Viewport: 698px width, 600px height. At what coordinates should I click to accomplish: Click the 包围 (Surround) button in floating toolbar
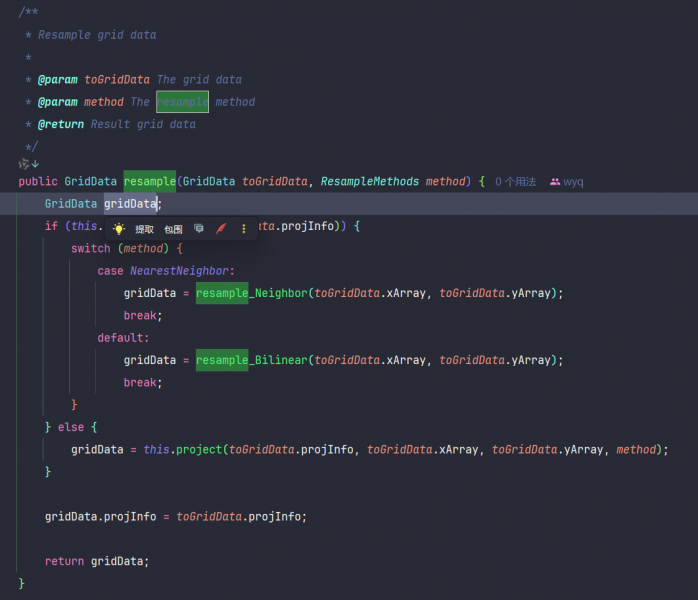[x=174, y=229]
